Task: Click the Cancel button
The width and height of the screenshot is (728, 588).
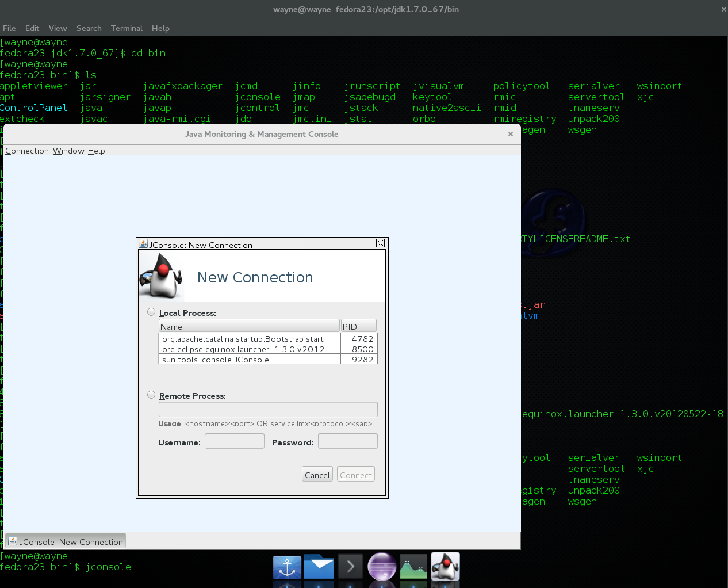Action: 317,475
